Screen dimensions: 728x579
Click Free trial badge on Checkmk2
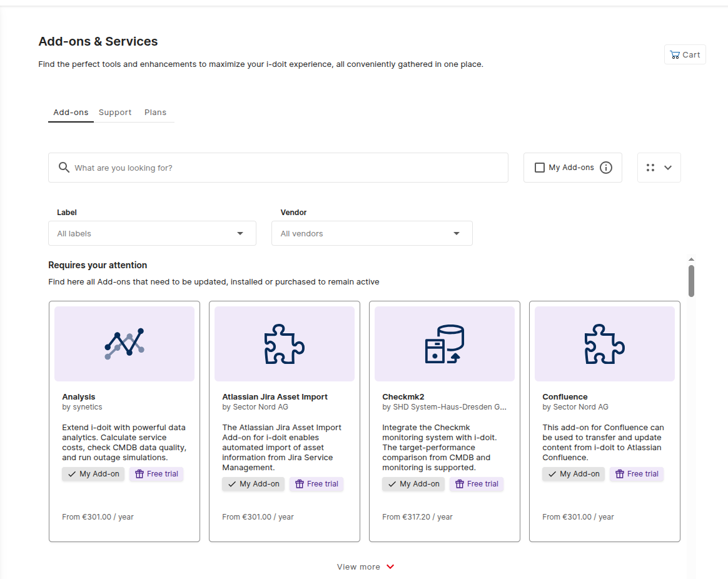[x=477, y=484]
